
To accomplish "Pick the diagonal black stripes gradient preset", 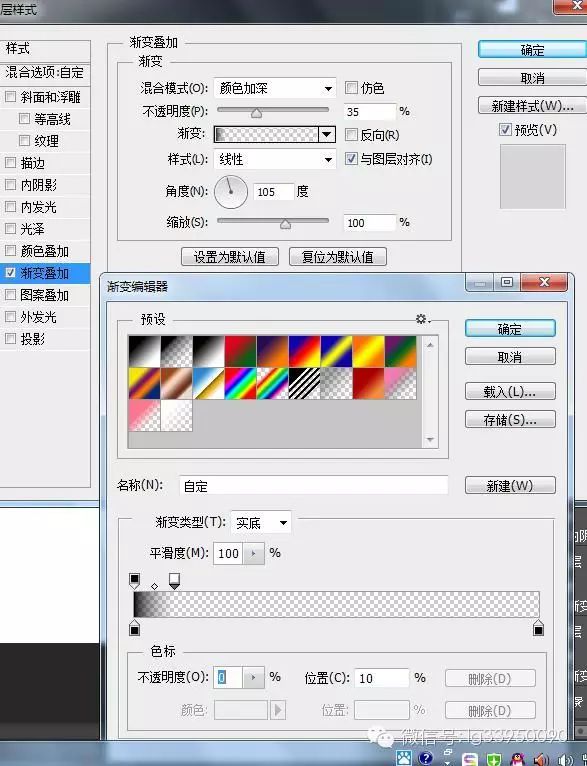I will coord(304,383).
